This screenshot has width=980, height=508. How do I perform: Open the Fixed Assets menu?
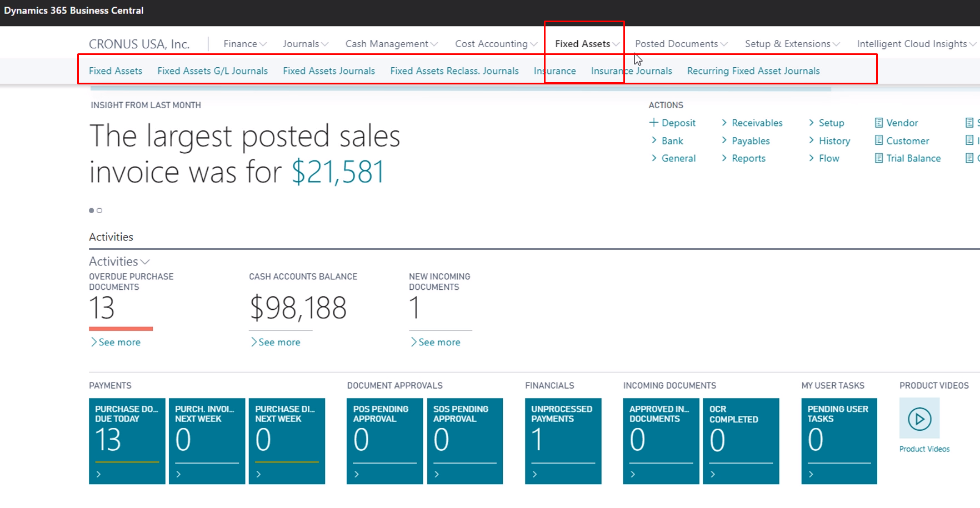(x=584, y=43)
